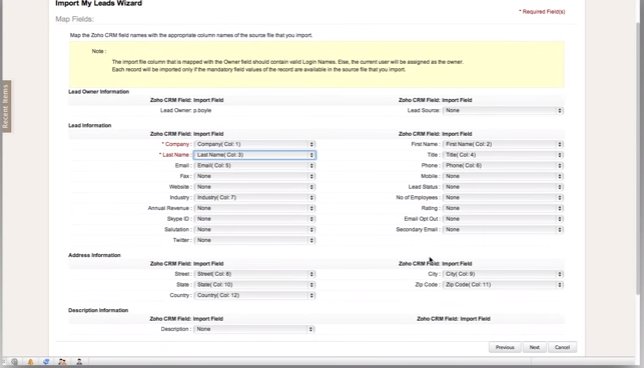Click the Lead Information section title
This screenshot has height=368, width=644.
90,125
